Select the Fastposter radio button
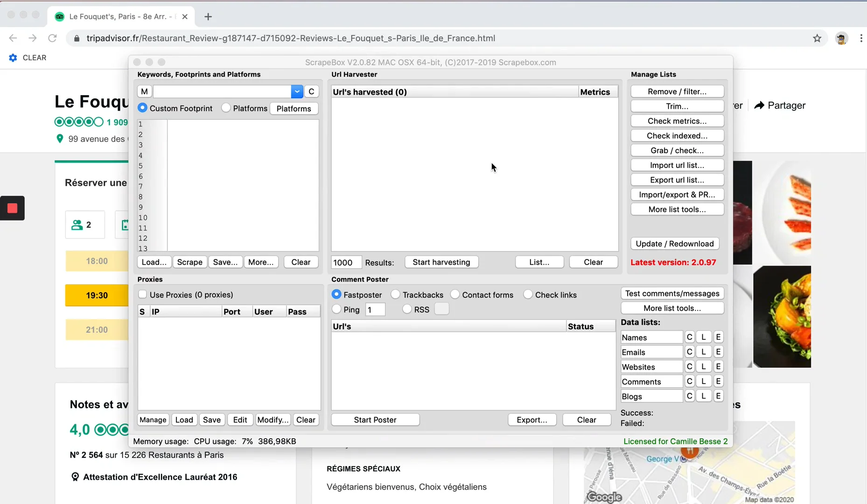The width and height of the screenshot is (867, 504). coord(336,294)
